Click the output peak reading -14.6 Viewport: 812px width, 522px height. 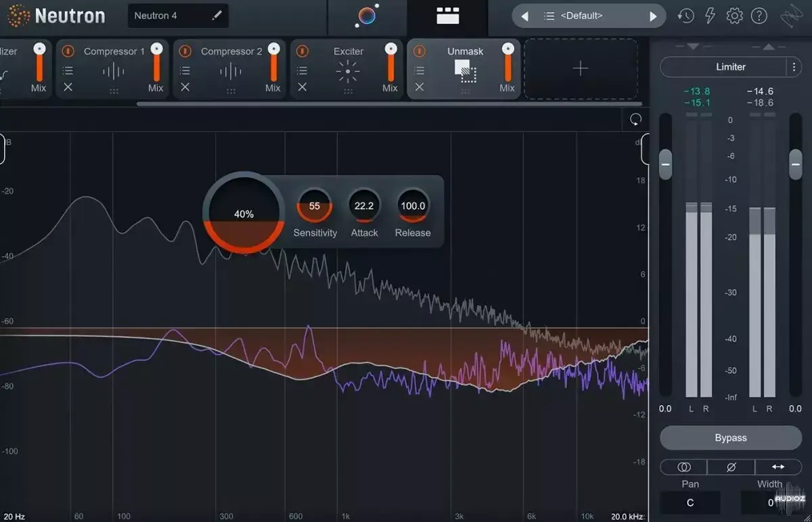pyautogui.click(x=760, y=91)
